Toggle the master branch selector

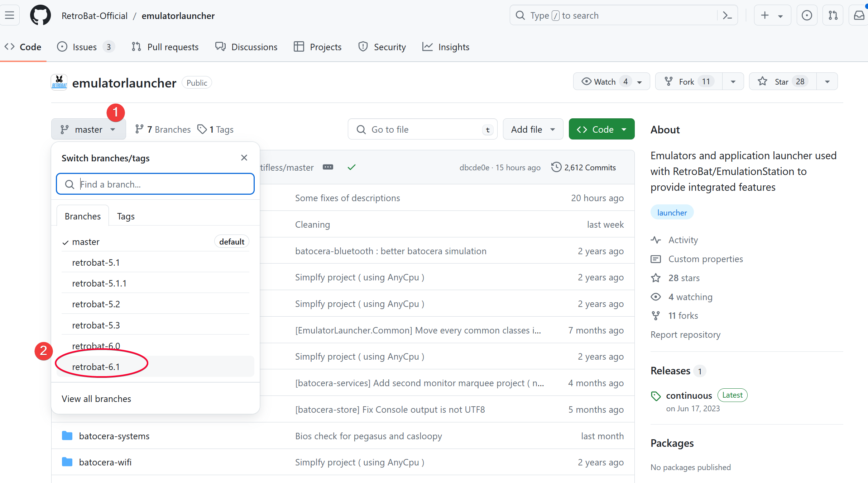(88, 129)
